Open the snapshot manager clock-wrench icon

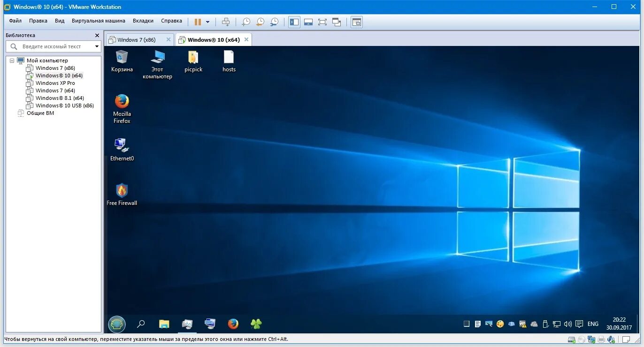[274, 22]
